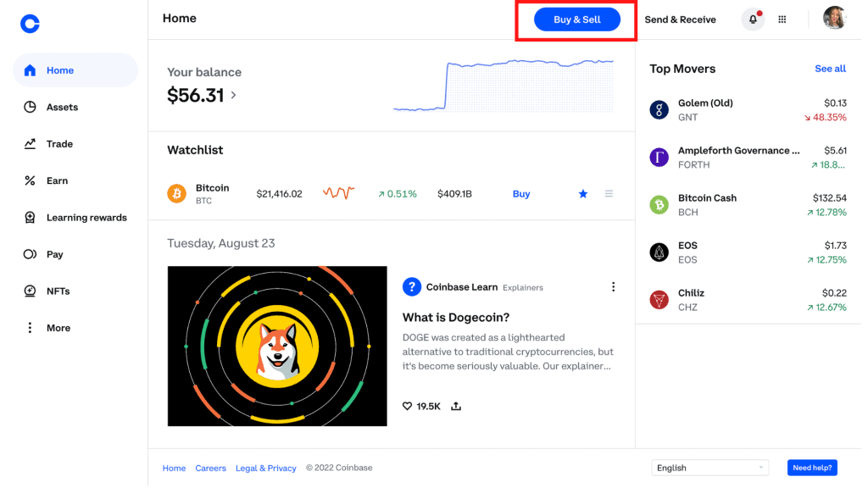Viewport: 868px width, 488px height.
Task: Click the NFTs sidebar icon
Action: pyautogui.click(x=30, y=291)
